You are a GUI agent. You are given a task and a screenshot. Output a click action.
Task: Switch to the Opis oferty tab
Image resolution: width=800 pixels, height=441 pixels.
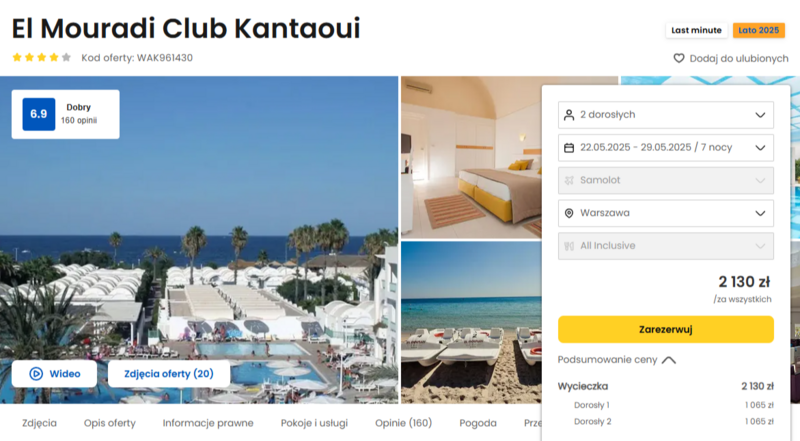click(110, 423)
